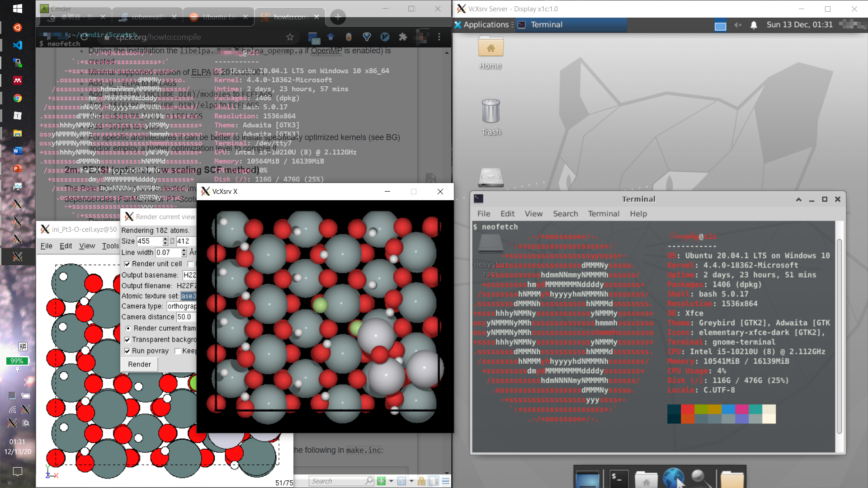Select the Render current frame radio button

(128, 328)
